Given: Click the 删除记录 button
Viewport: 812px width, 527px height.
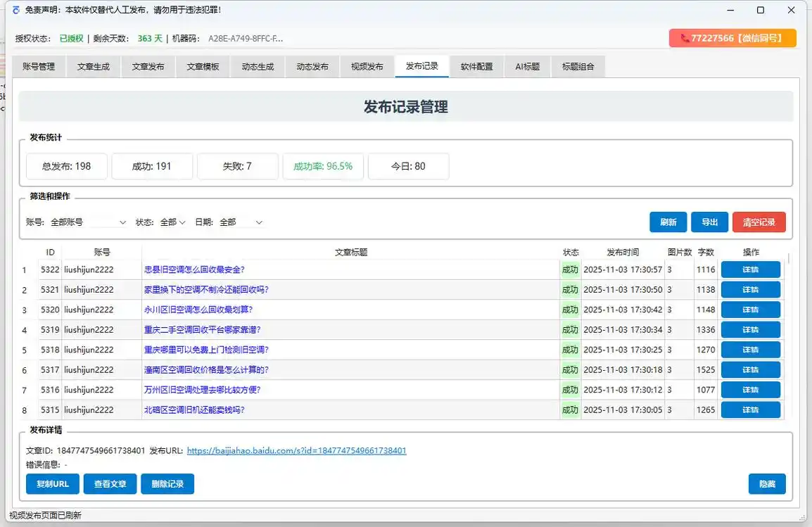Looking at the screenshot, I should click(167, 483).
